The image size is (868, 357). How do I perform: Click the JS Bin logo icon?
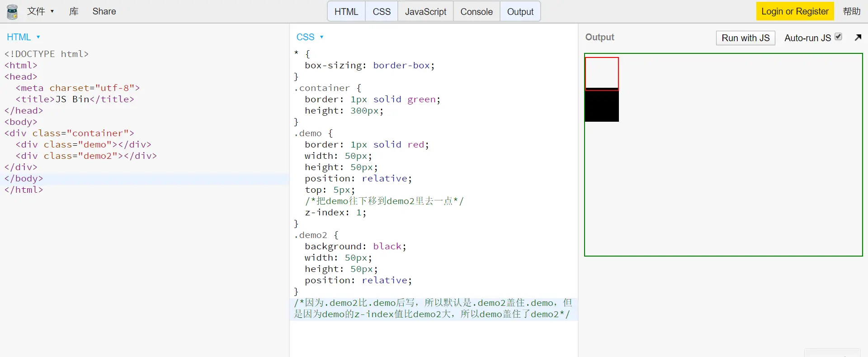click(12, 12)
